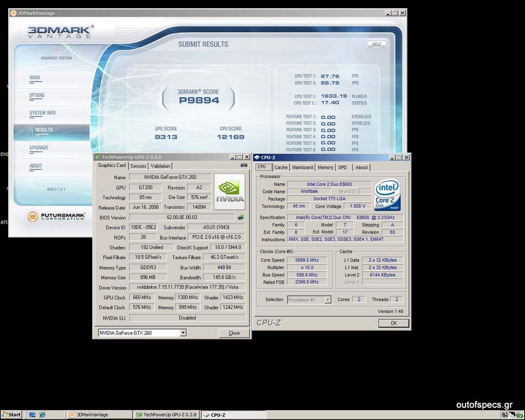Switch to CPU-Z taskbar button
The height and width of the screenshot is (420, 525).
tap(233, 415)
